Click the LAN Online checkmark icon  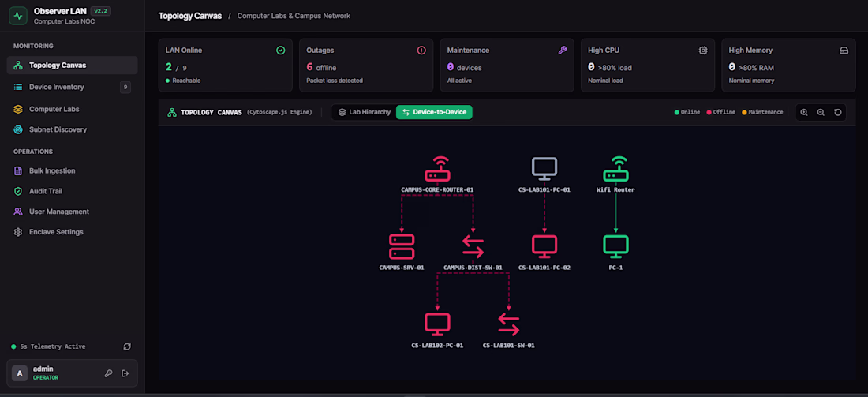tap(281, 51)
